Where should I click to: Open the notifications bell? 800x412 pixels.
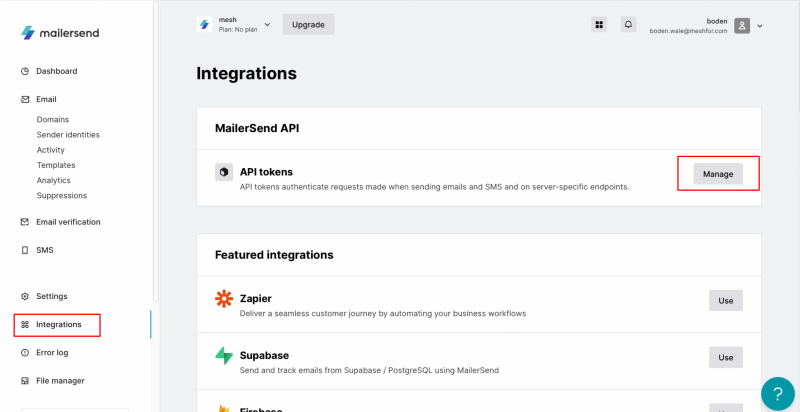(x=628, y=25)
